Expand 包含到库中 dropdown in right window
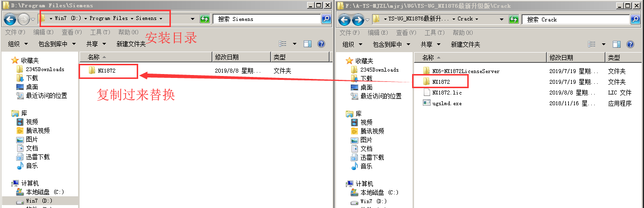Screen dimensions: 644x208 point(392,44)
